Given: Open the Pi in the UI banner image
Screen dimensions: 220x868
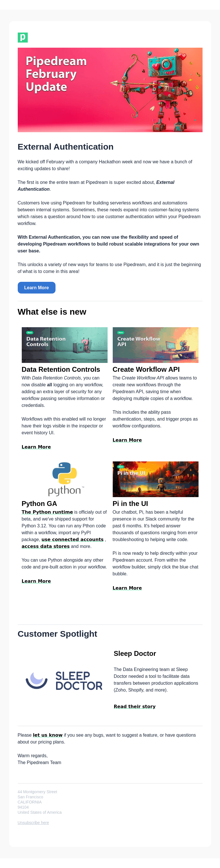Looking at the screenshot, I should [156, 479].
